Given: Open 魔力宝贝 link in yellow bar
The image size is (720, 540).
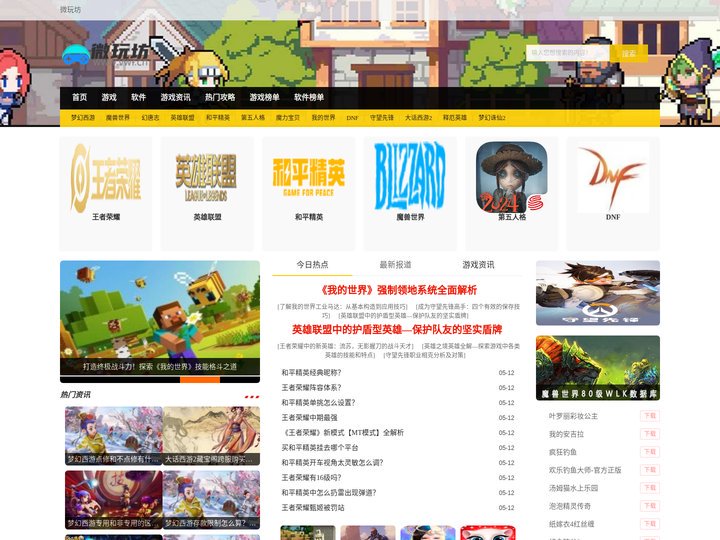Looking at the screenshot, I should click(288, 118).
